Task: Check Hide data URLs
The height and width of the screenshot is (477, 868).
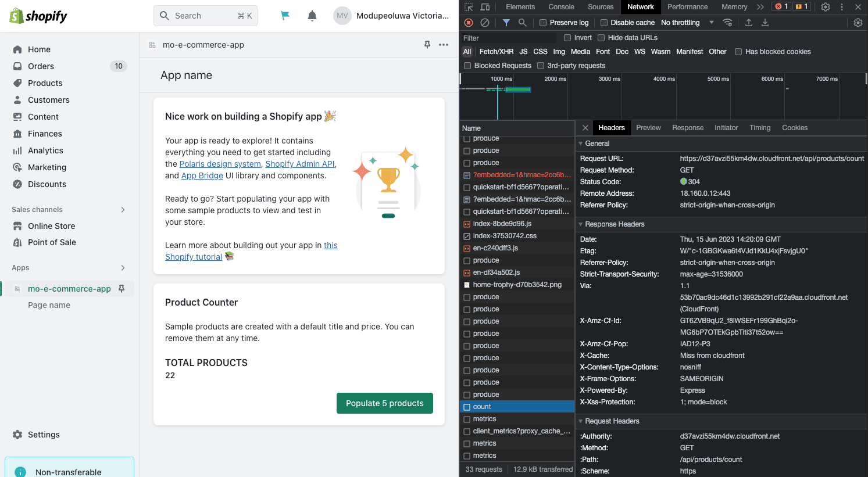Action: pyautogui.click(x=601, y=38)
